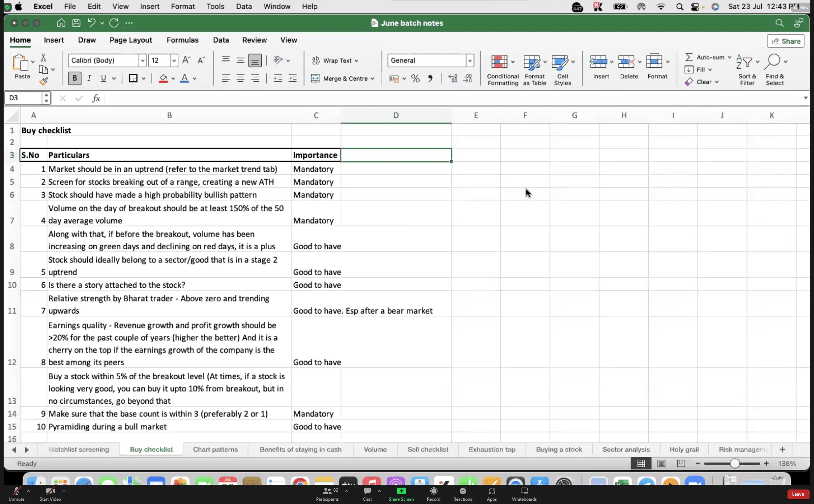This screenshot has height=504, width=814.
Task: Click the Leave meeting button
Action: (x=798, y=494)
